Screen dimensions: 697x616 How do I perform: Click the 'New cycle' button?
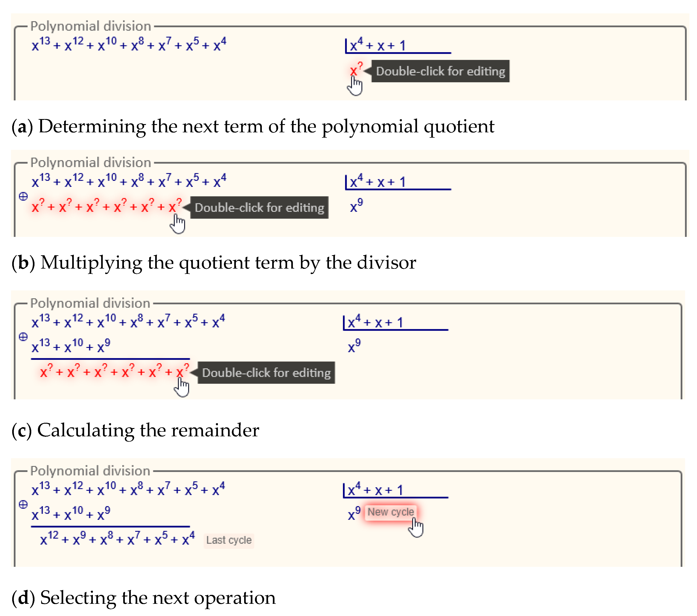390,512
